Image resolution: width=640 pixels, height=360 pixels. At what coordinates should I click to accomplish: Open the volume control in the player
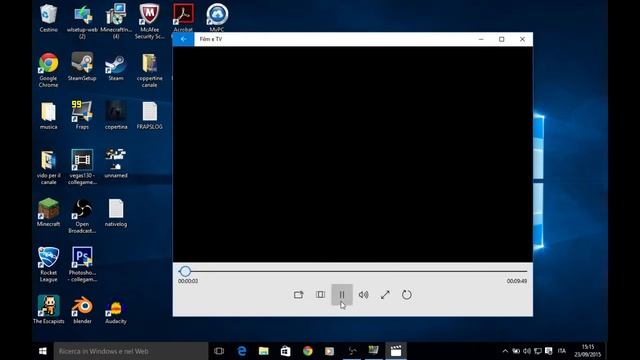pyautogui.click(x=363, y=295)
